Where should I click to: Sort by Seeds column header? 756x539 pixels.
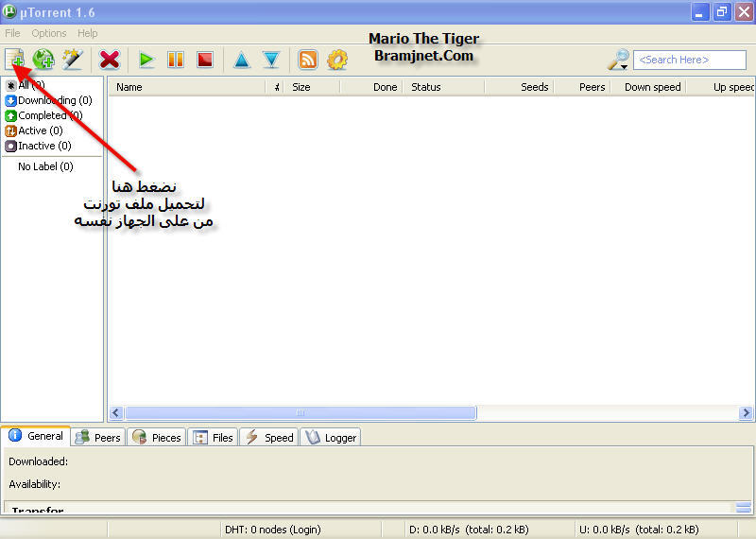click(x=519, y=87)
